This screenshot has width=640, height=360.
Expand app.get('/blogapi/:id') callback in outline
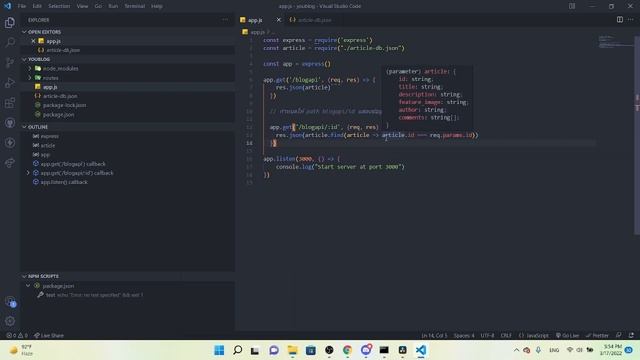tap(28, 173)
